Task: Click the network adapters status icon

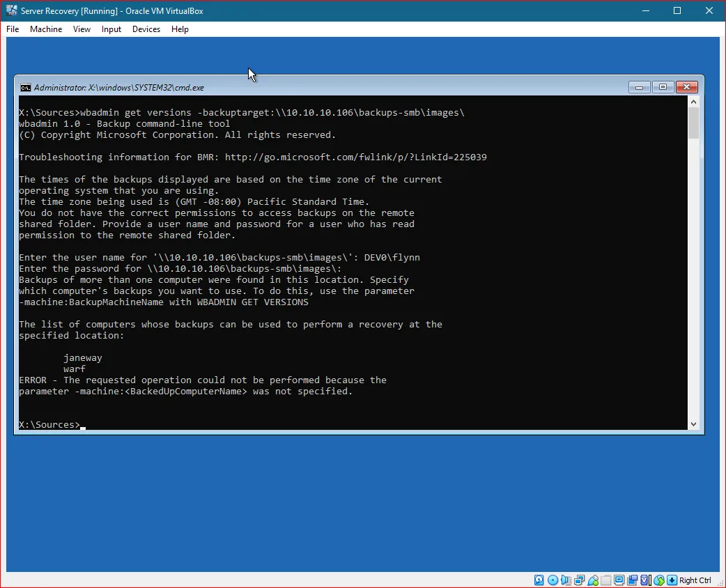Action: (x=578, y=580)
